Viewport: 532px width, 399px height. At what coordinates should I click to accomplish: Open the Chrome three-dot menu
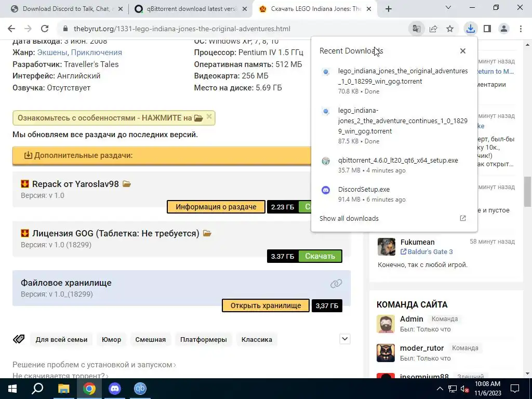click(521, 29)
